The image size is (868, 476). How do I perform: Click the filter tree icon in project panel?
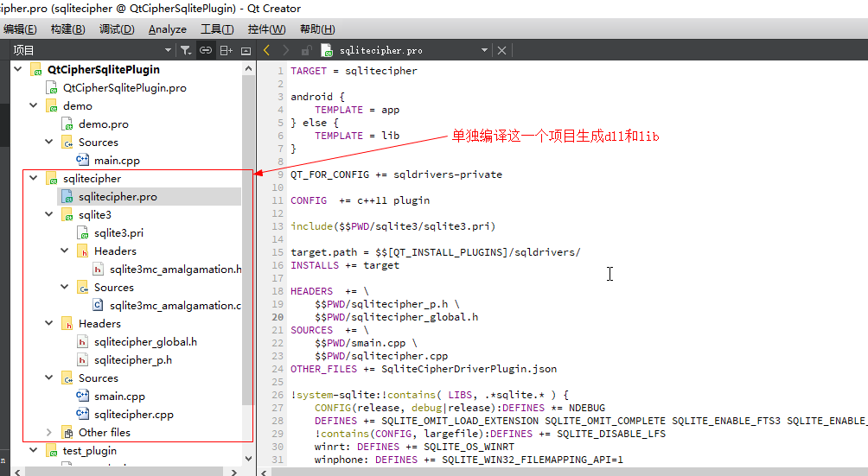[x=186, y=50]
